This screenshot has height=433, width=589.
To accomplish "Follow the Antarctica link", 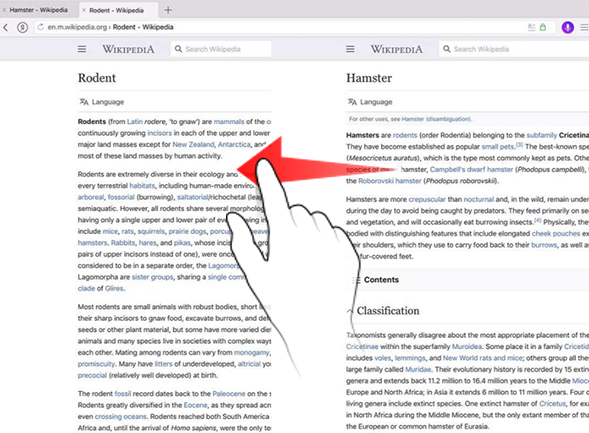I will [x=234, y=145].
